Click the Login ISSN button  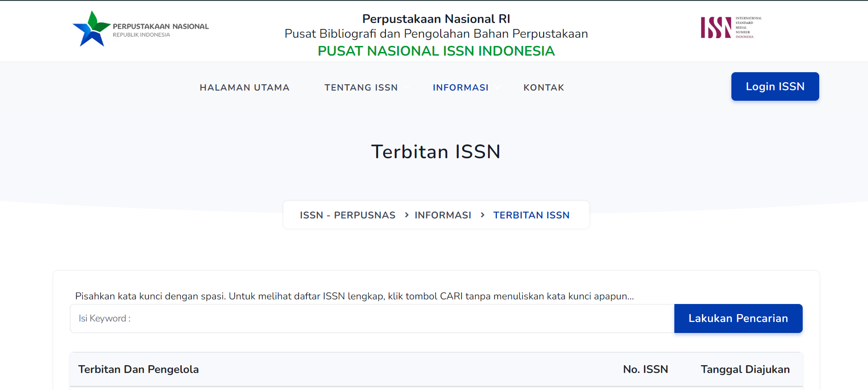(775, 86)
